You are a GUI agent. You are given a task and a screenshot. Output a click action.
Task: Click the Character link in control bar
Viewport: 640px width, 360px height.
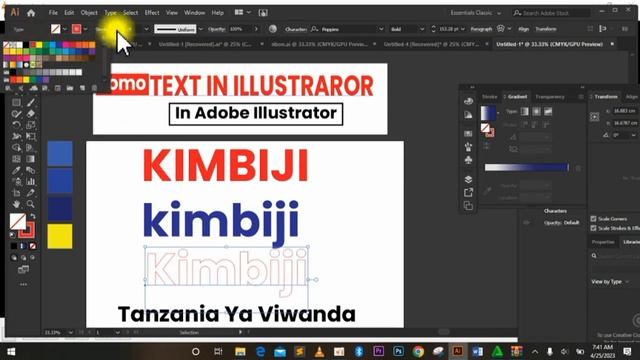tap(296, 29)
